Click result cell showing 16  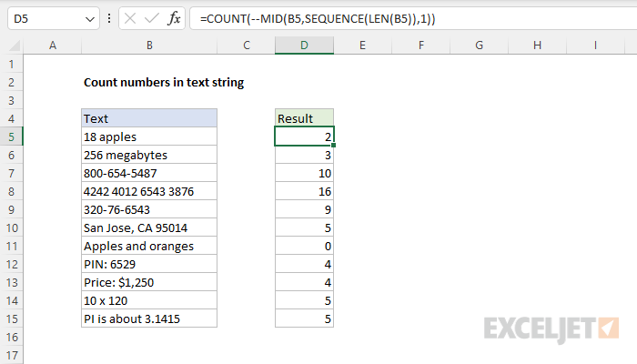(304, 191)
